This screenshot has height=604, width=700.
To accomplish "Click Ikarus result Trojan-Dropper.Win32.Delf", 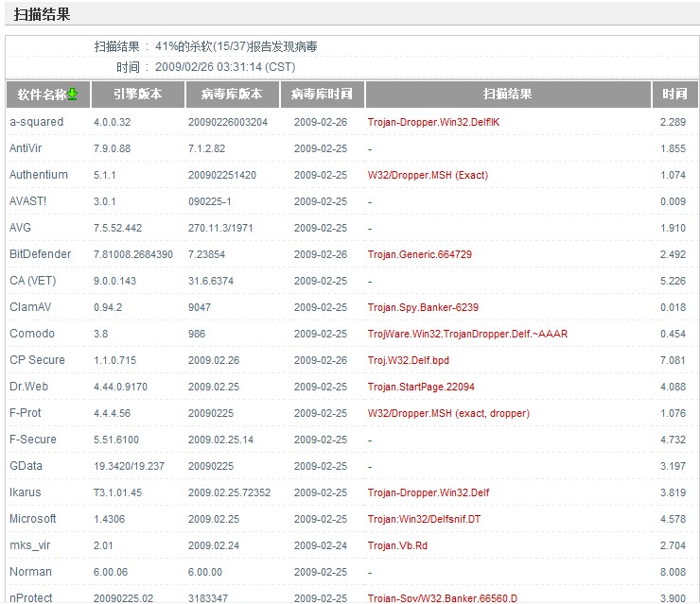I will [429, 492].
